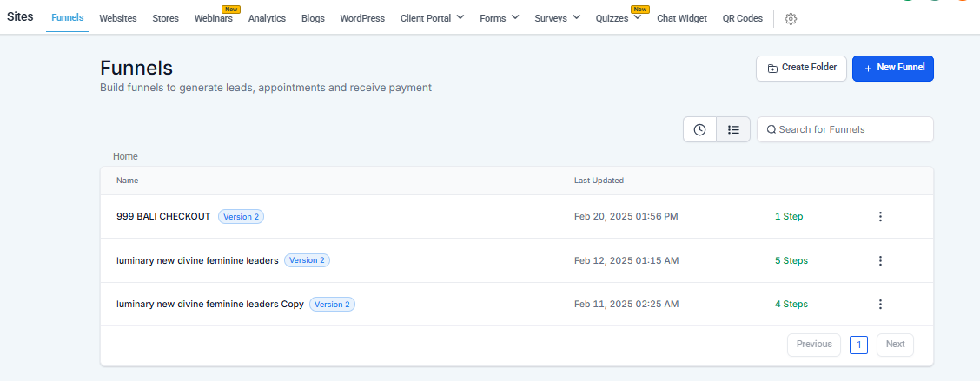Click the Previous page button
This screenshot has width=980, height=381.
[x=814, y=345]
